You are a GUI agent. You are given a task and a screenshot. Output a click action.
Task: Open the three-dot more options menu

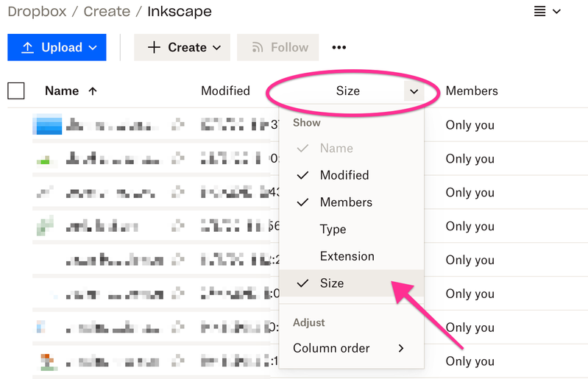339,47
